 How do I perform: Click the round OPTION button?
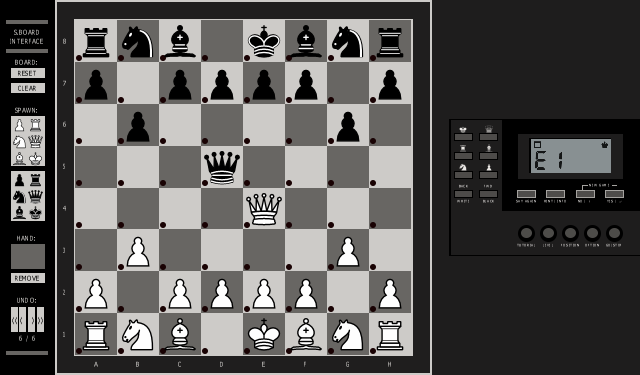[x=592, y=233]
